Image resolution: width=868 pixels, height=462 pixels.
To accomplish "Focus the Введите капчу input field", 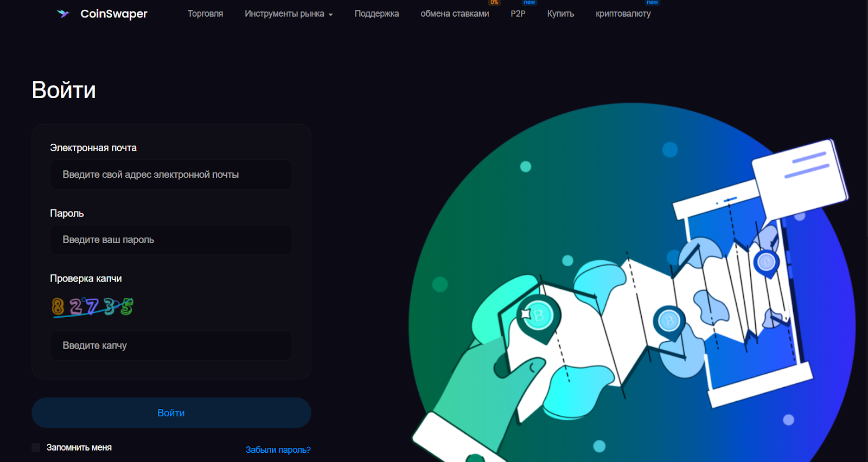I will point(171,345).
